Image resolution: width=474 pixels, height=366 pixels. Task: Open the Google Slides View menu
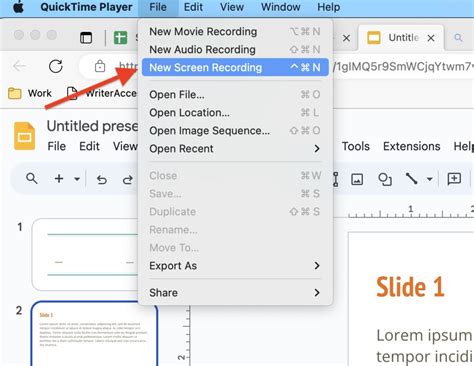point(125,146)
